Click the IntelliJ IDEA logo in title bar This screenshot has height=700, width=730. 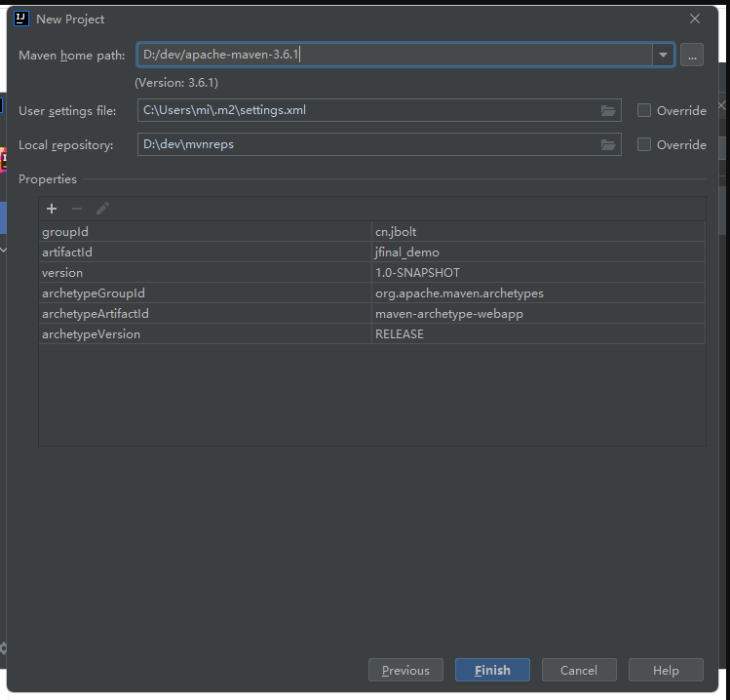pyautogui.click(x=21, y=19)
